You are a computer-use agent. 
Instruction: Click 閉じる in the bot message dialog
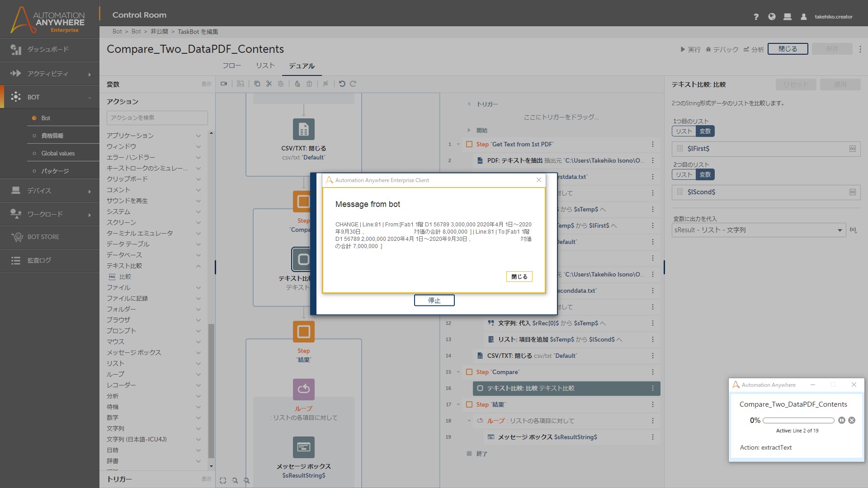(x=519, y=277)
